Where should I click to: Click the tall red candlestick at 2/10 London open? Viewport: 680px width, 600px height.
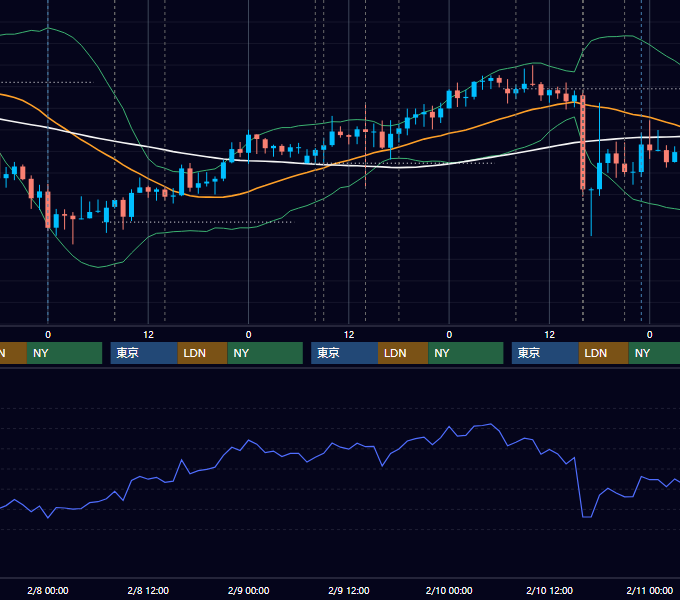(x=582, y=142)
